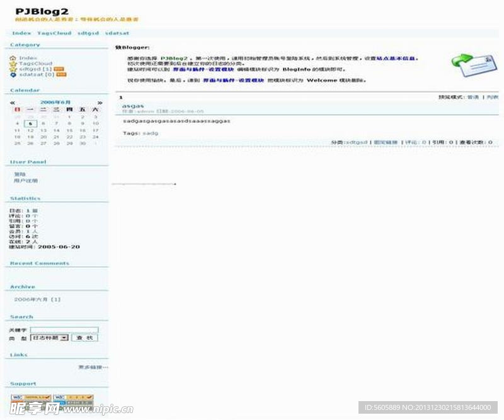Open Index in the top navigation bar
The height and width of the screenshot is (420, 504).
pyautogui.click(x=21, y=33)
